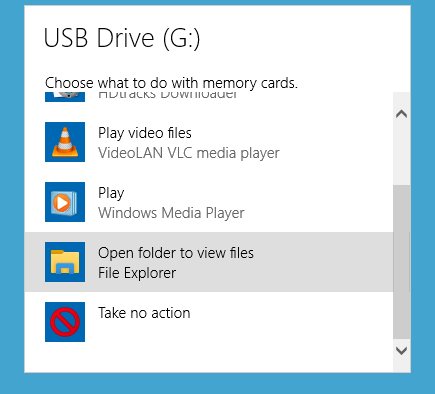Click the vertical scrollbar thumb
Image resolution: width=435 pixels, height=394 pixels.
(x=401, y=262)
